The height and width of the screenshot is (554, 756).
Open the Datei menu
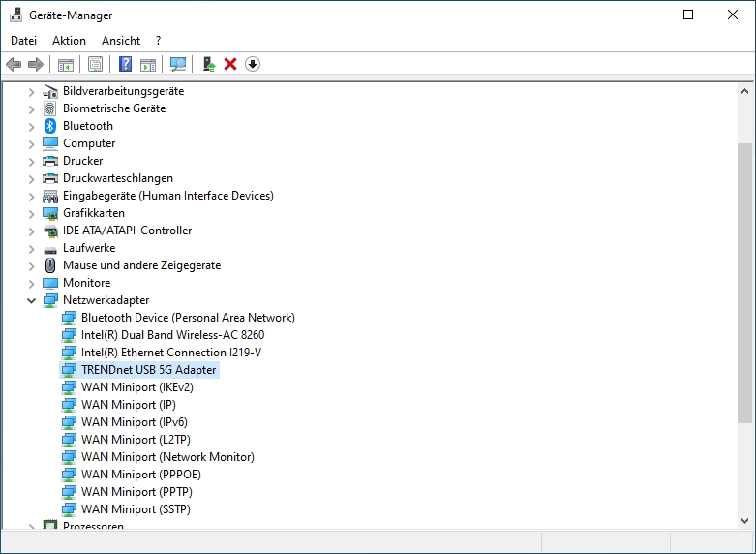(x=23, y=41)
